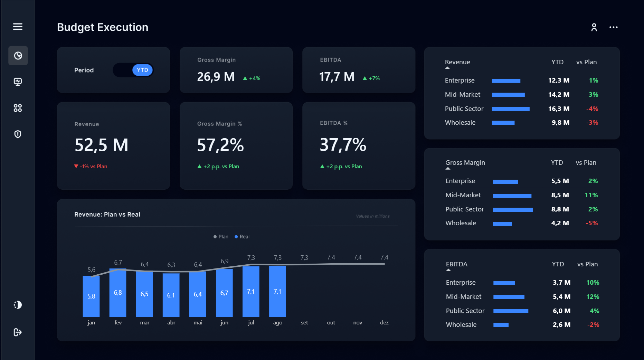Click the abr bar showing 6,1
The image size is (644, 360).
click(x=171, y=295)
